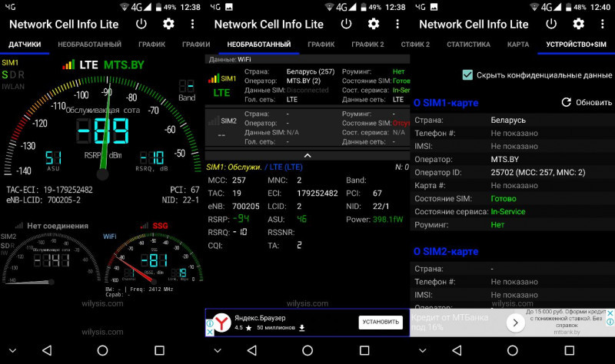Viewport: 615px width, 364px height.
Task: Open overflow menu in the middle screen
Action: click(397, 24)
